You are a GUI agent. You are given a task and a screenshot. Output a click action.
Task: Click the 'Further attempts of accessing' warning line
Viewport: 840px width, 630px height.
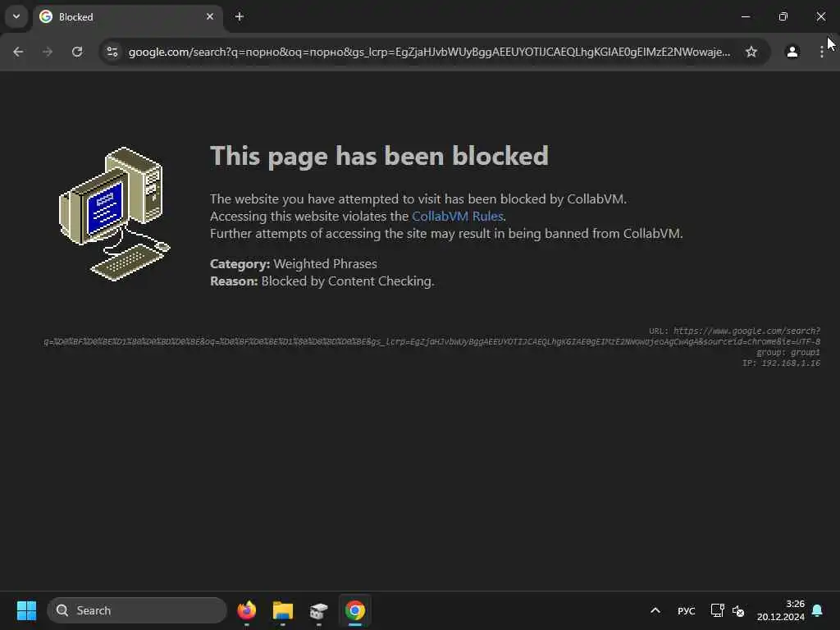pos(446,234)
